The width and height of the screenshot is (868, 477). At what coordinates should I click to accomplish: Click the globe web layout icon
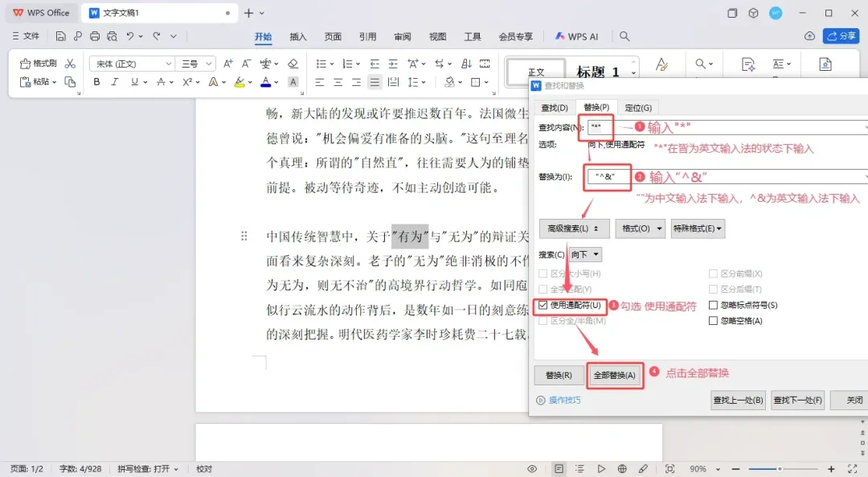622,469
